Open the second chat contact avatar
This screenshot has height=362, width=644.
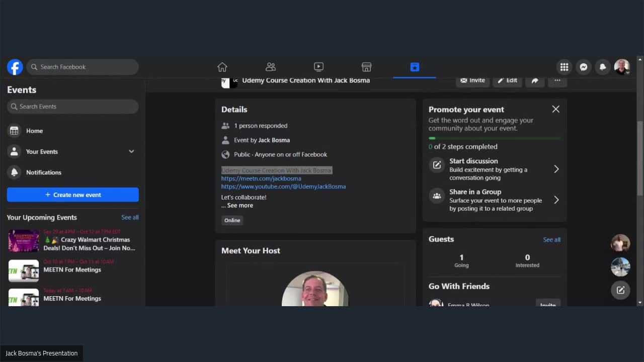click(620, 267)
